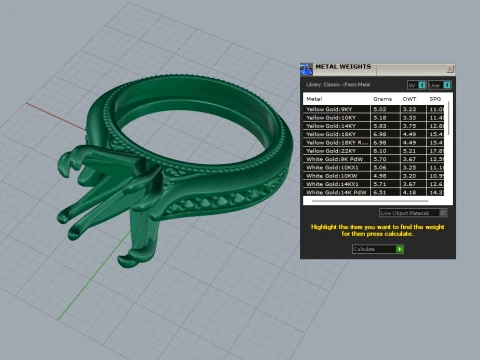480x360 pixels.
Task: Select the White Gold:9K PdW row
Action: 373,159
